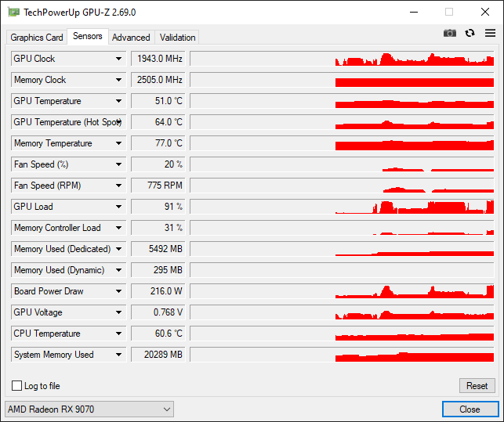504x422 pixels.
Task: Click the Fan Speed (RPM) history graph
Action: point(342,186)
